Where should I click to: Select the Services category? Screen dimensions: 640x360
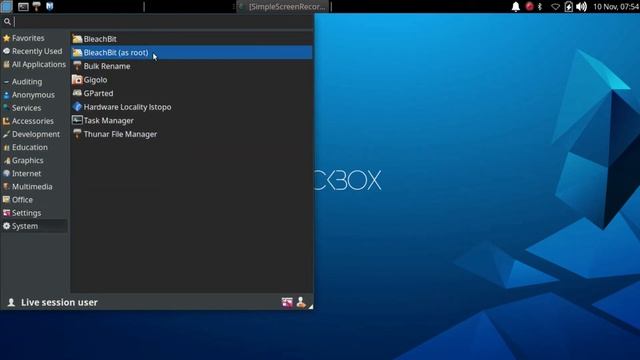[x=34, y=108]
